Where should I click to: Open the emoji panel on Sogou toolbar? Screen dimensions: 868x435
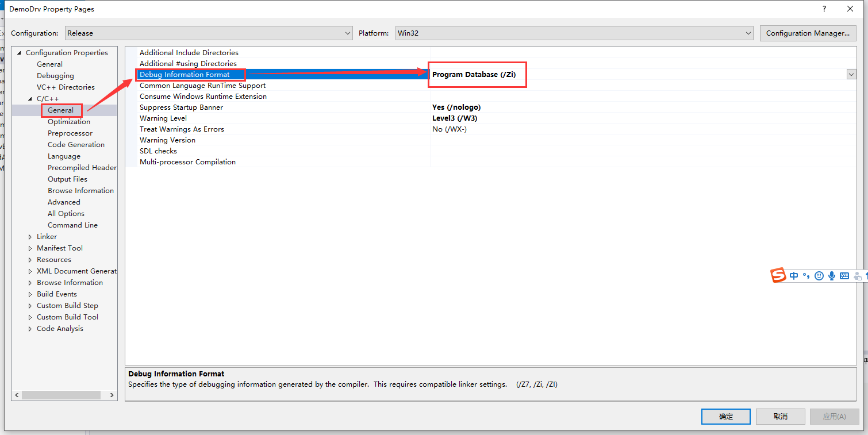pos(819,275)
